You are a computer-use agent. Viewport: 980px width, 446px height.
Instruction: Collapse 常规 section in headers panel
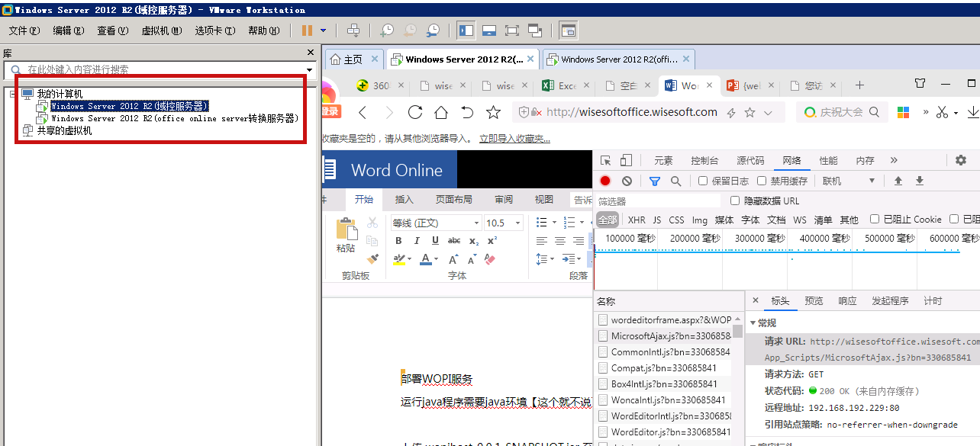[x=753, y=323]
